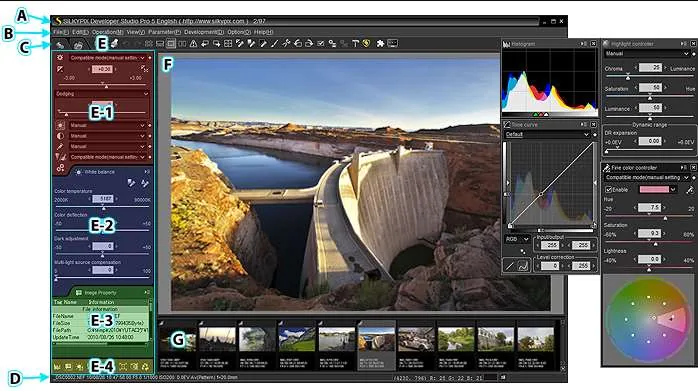Collapse the Image Property panel pin icon
This screenshot has width=698, height=391.
click(146, 293)
